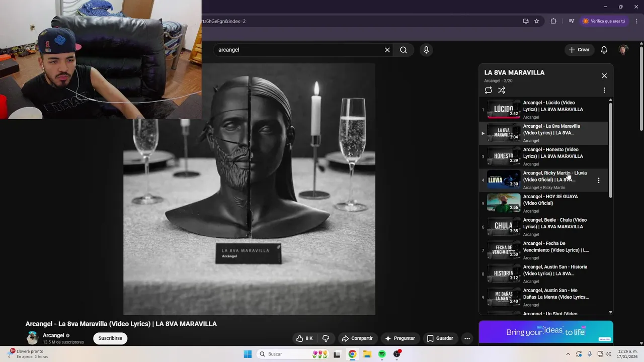Open the Lloverá pronto weather widget
Image resolution: width=644 pixels, height=362 pixels.
29,354
